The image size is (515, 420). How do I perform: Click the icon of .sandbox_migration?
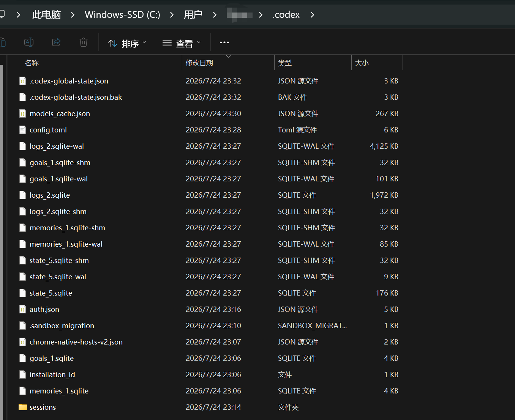point(23,326)
